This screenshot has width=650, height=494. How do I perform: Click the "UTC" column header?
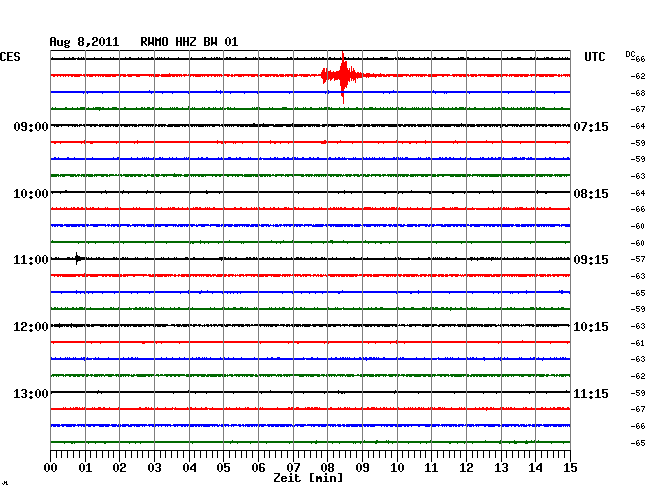594,57
